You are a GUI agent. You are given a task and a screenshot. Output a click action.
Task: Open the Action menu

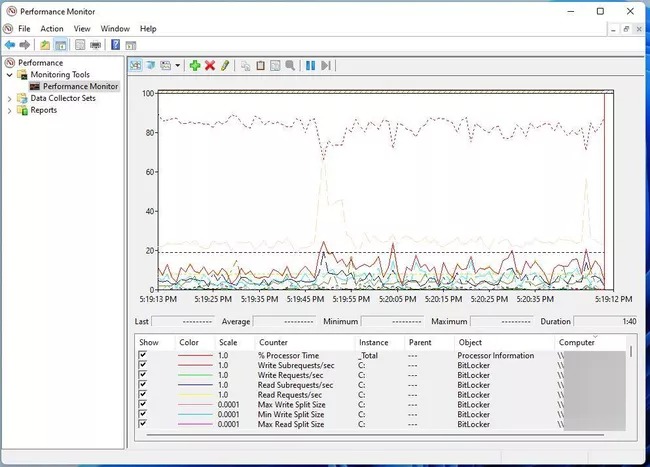coord(52,29)
